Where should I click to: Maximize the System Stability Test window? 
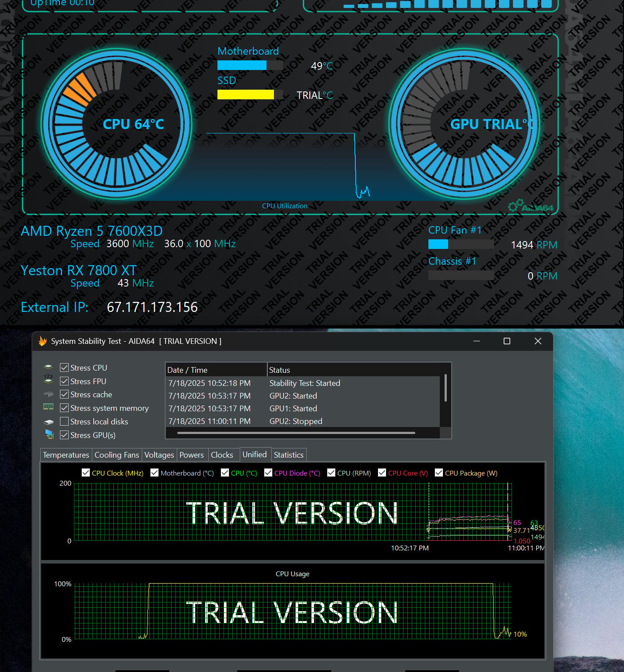tap(507, 341)
